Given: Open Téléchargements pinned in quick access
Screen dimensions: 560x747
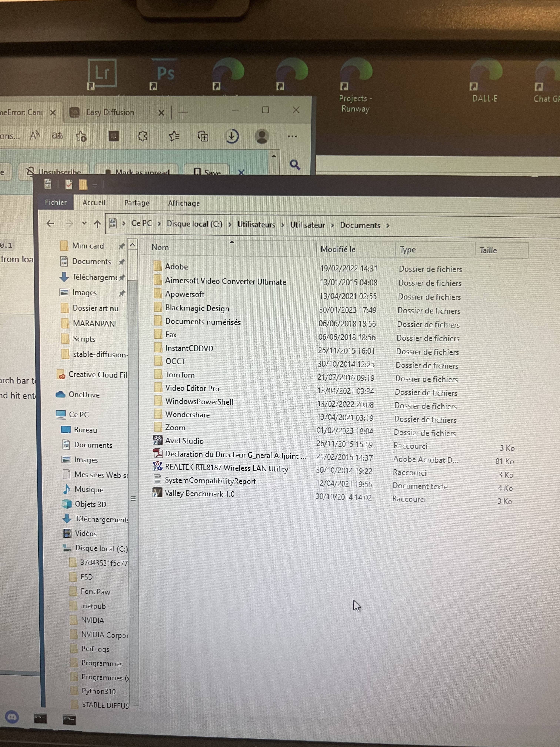Looking at the screenshot, I should 94,277.
